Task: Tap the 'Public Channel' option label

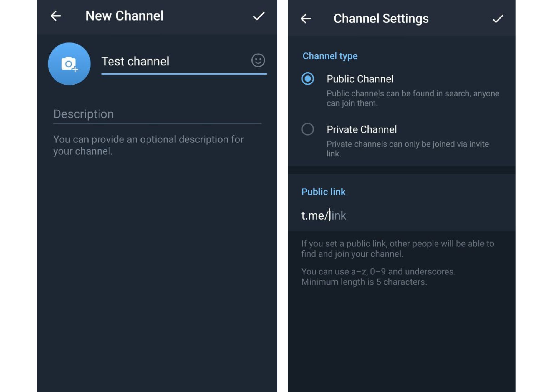Action: coord(360,79)
